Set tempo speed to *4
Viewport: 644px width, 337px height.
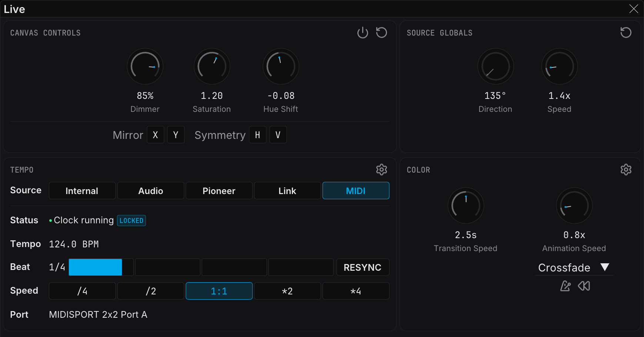[x=356, y=291]
